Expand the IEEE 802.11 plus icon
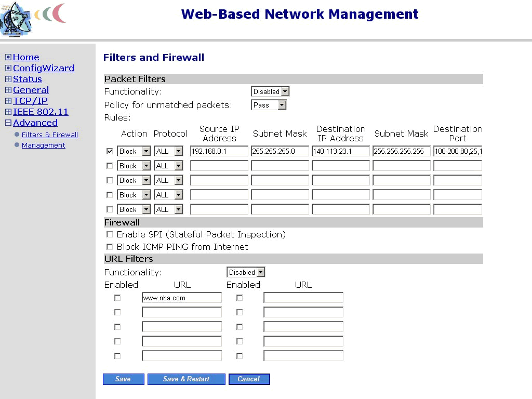This screenshot has width=532, height=399. [x=8, y=112]
